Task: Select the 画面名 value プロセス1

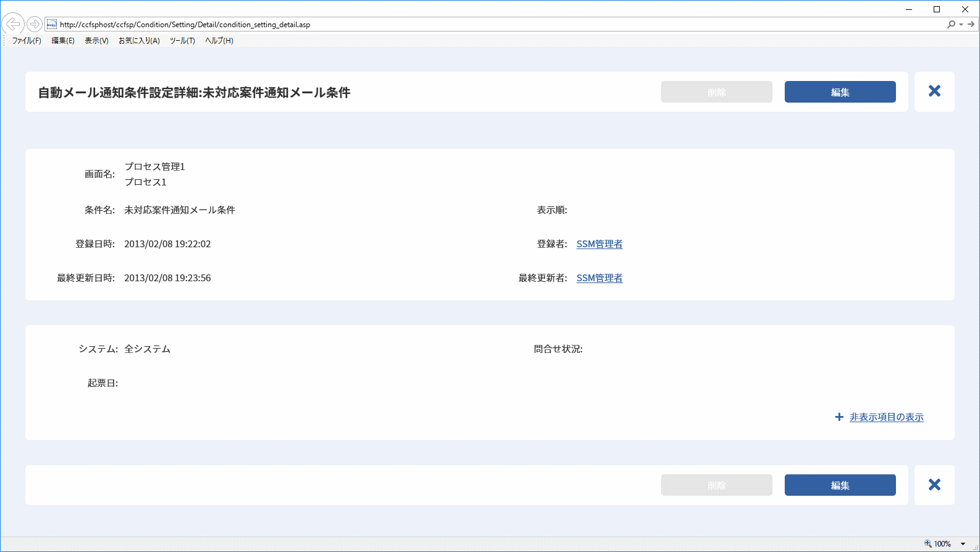Action: 145,182
